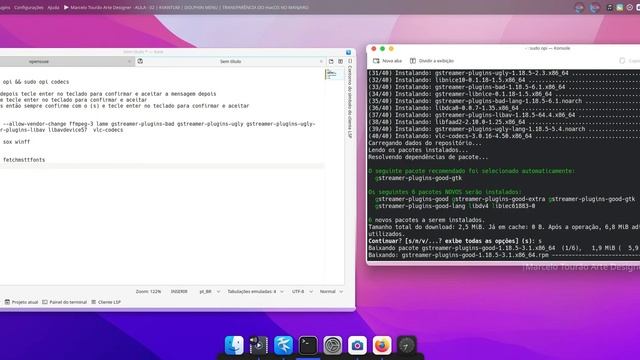Click text 'sox winff' in editor

click(x=16, y=142)
